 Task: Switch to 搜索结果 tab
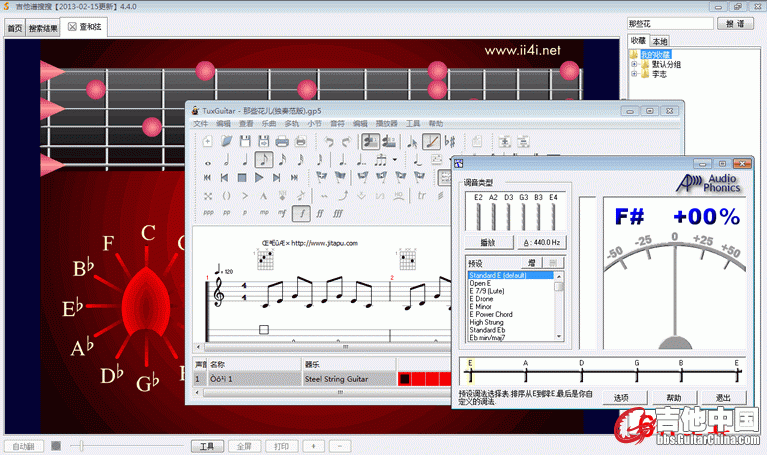pos(43,28)
